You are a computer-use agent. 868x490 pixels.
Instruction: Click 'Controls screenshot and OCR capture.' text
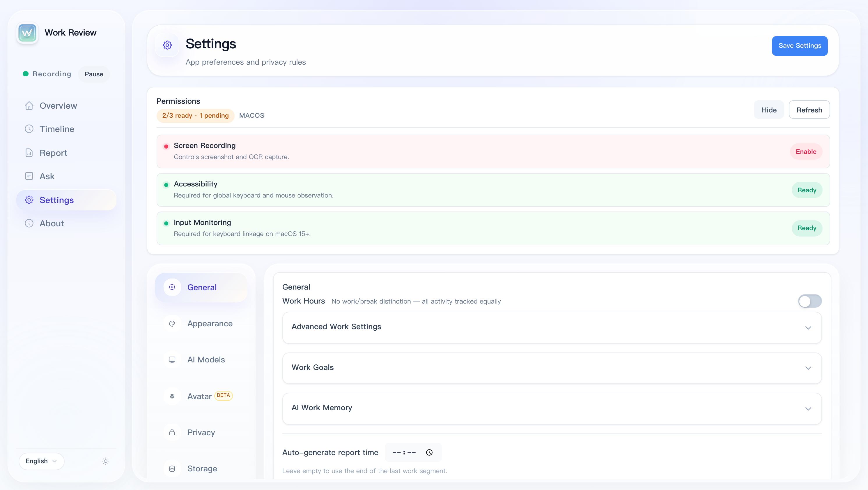[x=231, y=157]
